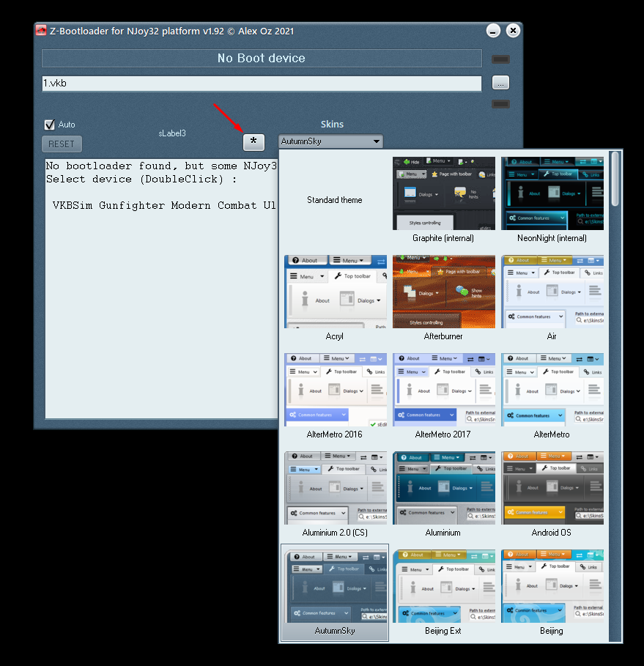Click the asterisk button next to Skins

pyautogui.click(x=253, y=142)
